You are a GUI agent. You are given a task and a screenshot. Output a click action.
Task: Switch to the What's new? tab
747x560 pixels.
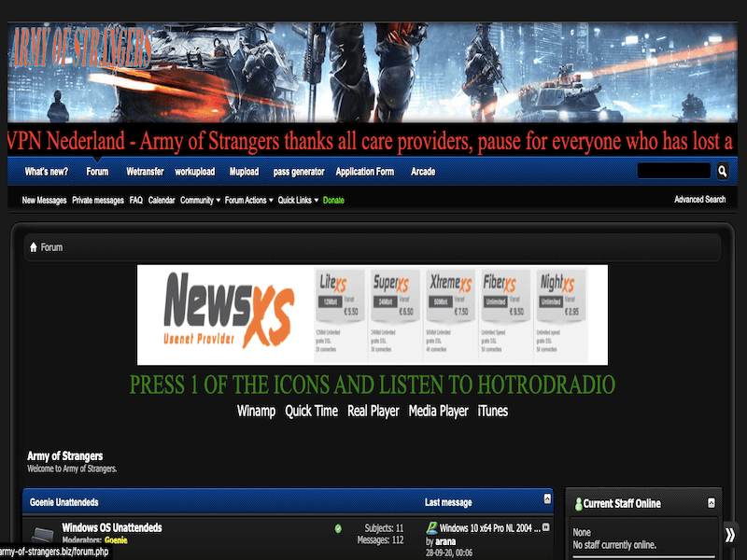click(46, 172)
